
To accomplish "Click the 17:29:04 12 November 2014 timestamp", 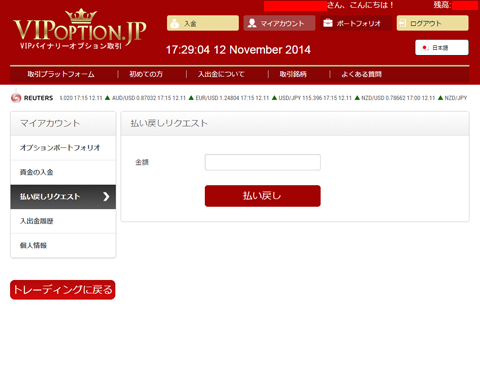I will coord(238,50).
